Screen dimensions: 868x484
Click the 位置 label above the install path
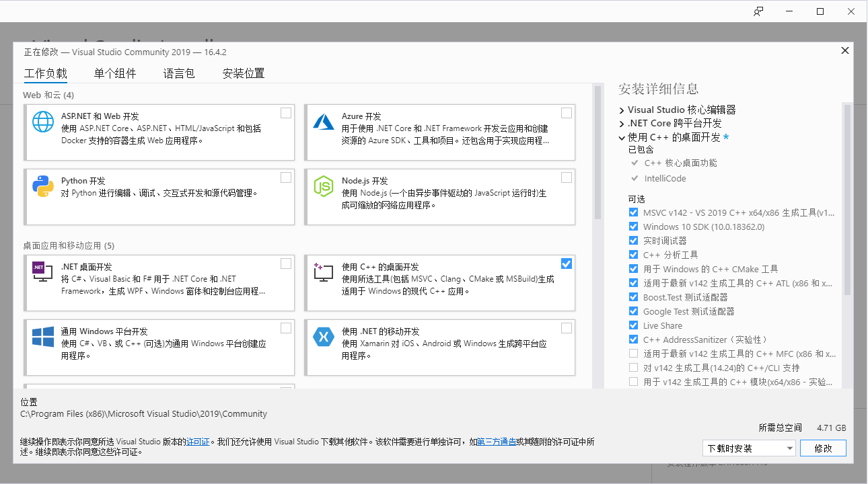tap(30, 401)
